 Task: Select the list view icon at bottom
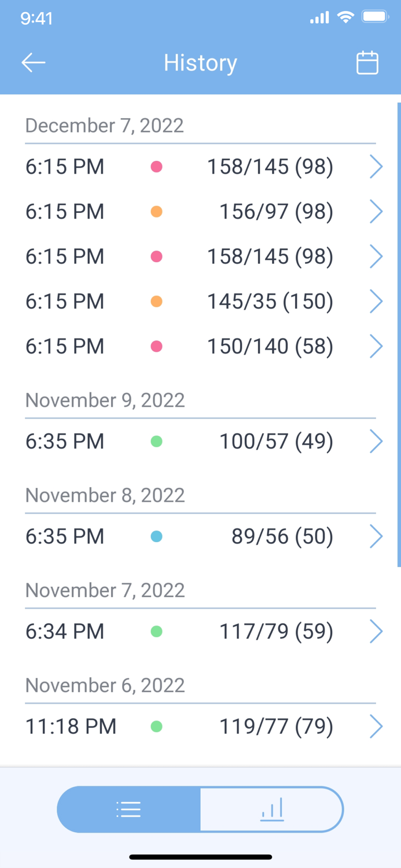pos(128,810)
